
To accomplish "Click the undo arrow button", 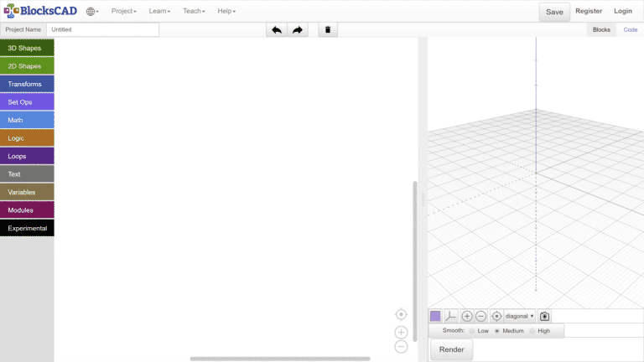I will coord(277,30).
